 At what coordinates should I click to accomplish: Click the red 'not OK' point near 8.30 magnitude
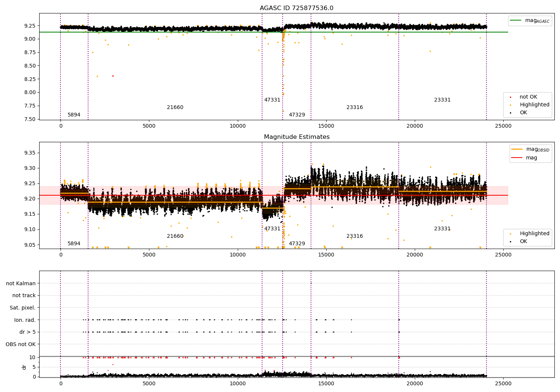pos(113,76)
